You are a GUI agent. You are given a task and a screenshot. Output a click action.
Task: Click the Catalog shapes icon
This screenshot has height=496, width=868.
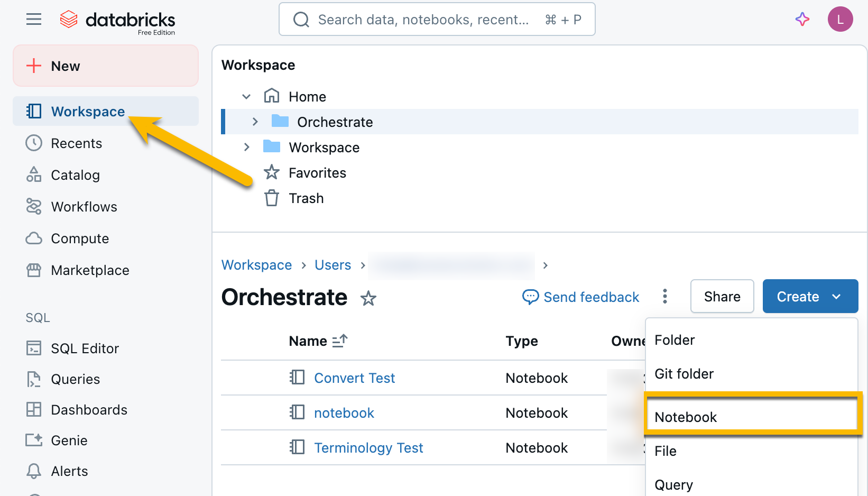click(x=34, y=174)
